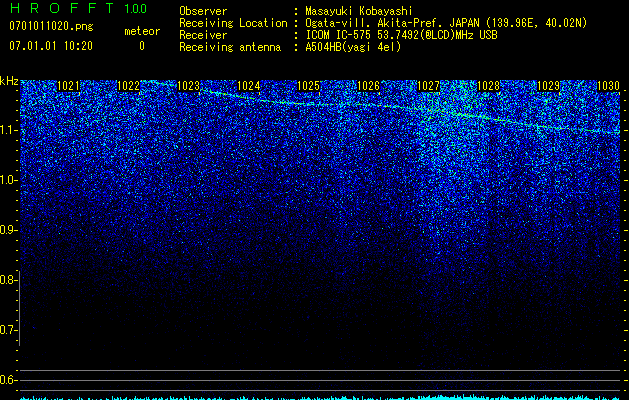Click the 1022 time marker
This screenshot has height=400, width=629.
click(128, 85)
